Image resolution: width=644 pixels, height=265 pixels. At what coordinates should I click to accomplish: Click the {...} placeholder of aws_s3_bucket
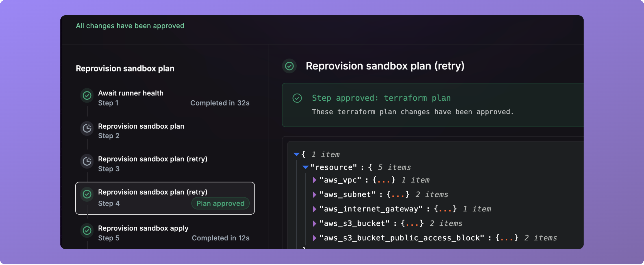[412, 223]
